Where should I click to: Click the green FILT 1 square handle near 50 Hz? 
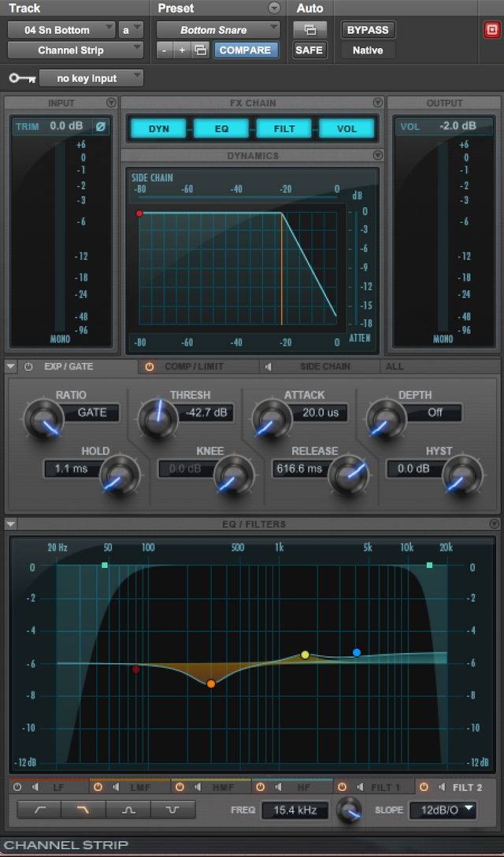pos(105,565)
